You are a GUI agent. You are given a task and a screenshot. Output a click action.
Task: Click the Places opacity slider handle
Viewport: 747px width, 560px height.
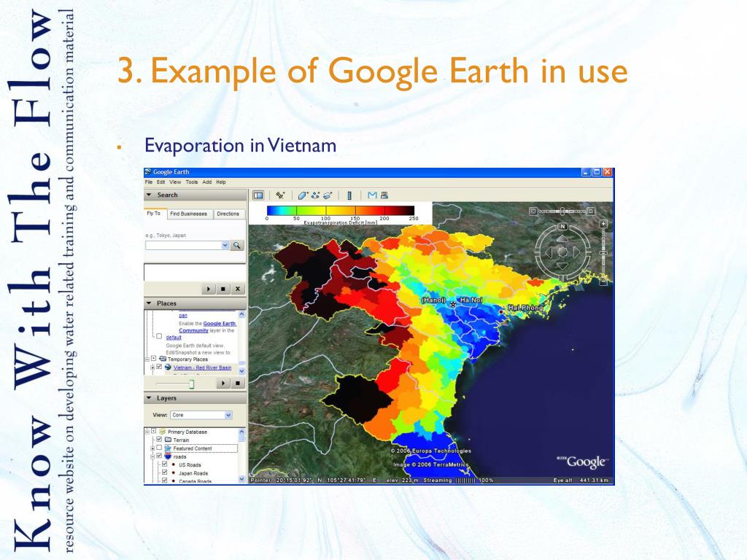pyautogui.click(x=192, y=384)
